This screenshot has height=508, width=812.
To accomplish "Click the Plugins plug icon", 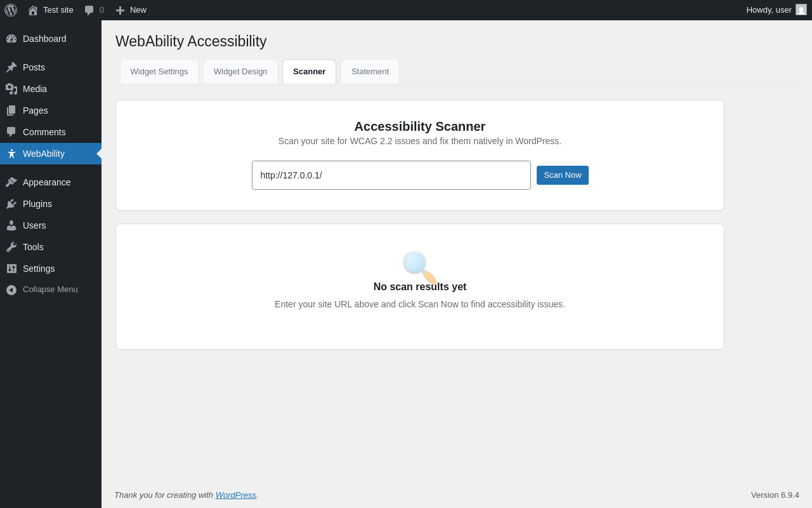I will [x=11, y=204].
